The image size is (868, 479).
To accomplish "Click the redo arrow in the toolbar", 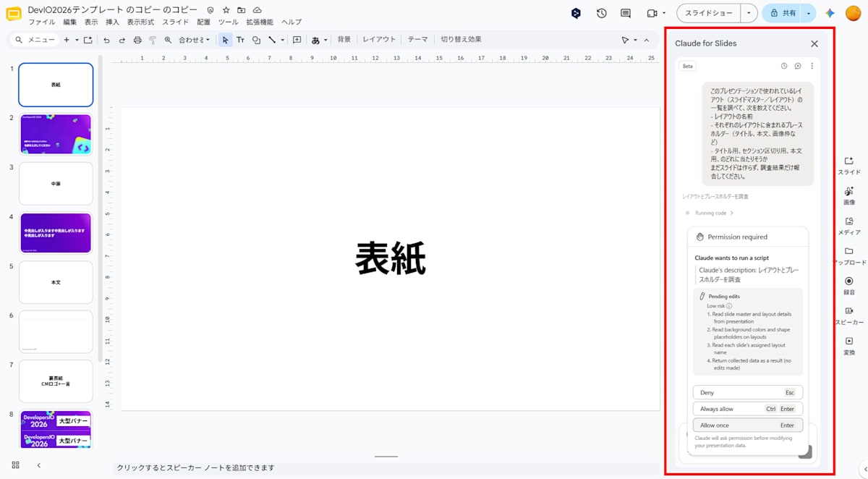I will [122, 40].
